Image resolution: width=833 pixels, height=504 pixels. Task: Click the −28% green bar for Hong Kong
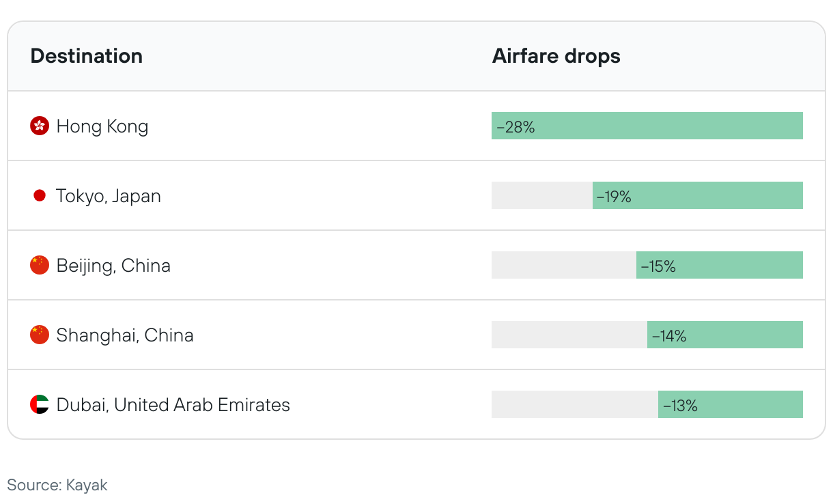click(647, 126)
